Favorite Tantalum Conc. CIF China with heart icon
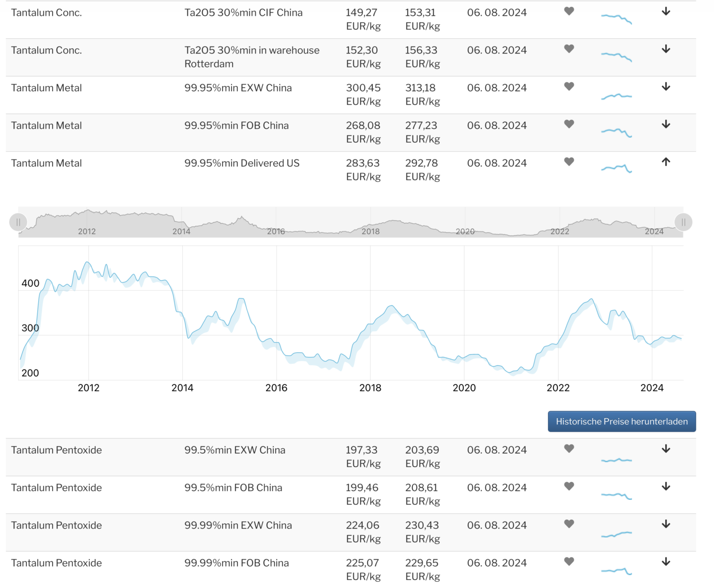The image size is (714, 588). point(569,11)
